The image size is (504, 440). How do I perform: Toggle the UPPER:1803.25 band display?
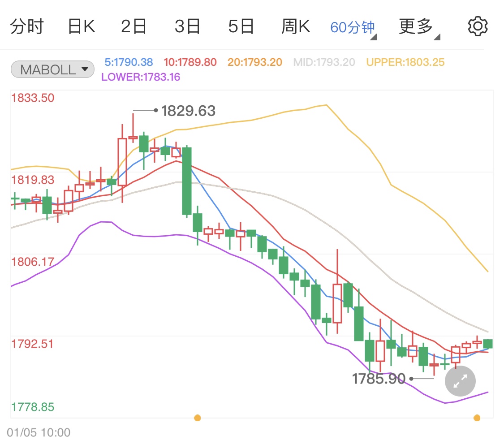pos(405,62)
